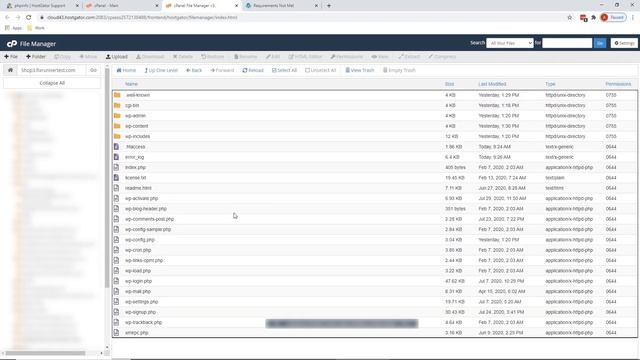Open the search scope dropdown
This screenshot has width=640, height=360.
[x=509, y=43]
